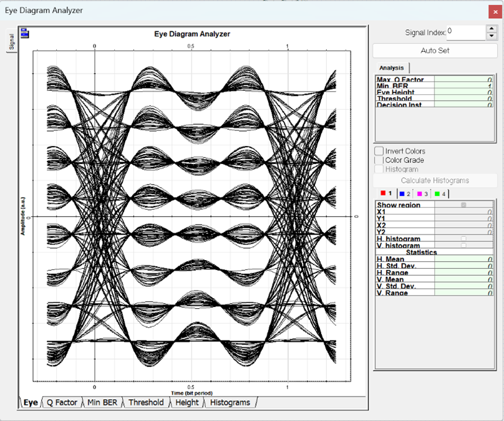The height and width of the screenshot is (421, 504).
Task: Click the Signal Index input field
Action: point(466,32)
